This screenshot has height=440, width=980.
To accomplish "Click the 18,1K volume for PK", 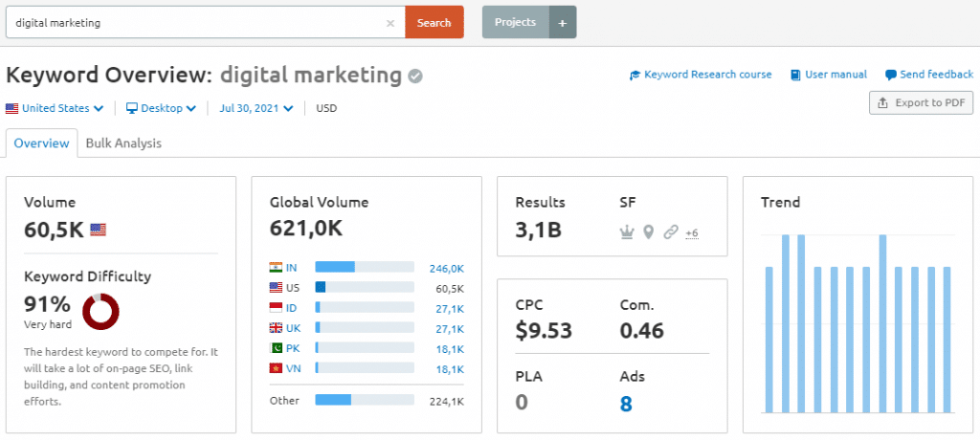I will point(450,349).
